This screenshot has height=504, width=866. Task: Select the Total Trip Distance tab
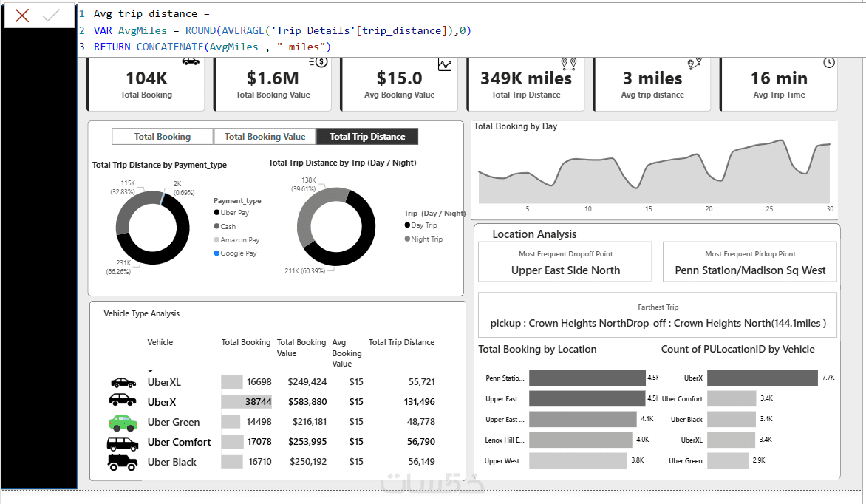click(367, 137)
